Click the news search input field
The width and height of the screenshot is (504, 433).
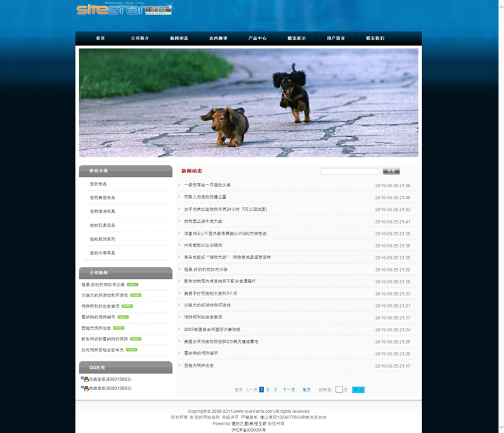[350, 171]
